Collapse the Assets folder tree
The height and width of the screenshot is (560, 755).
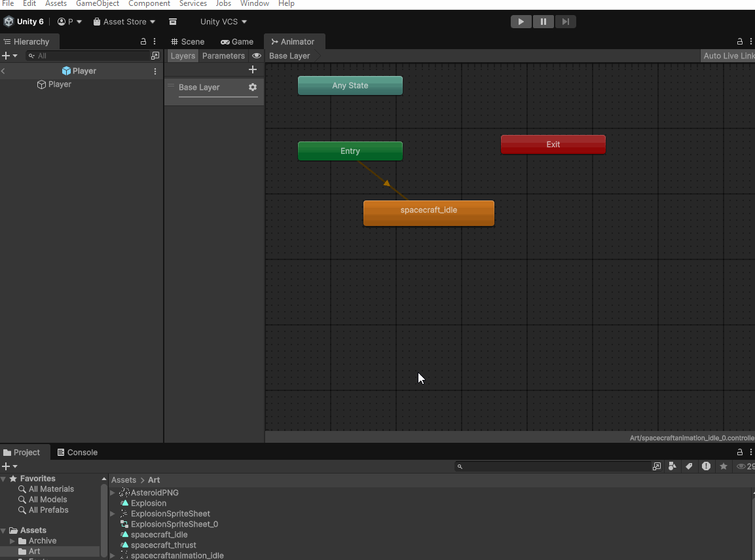pyautogui.click(x=3, y=531)
